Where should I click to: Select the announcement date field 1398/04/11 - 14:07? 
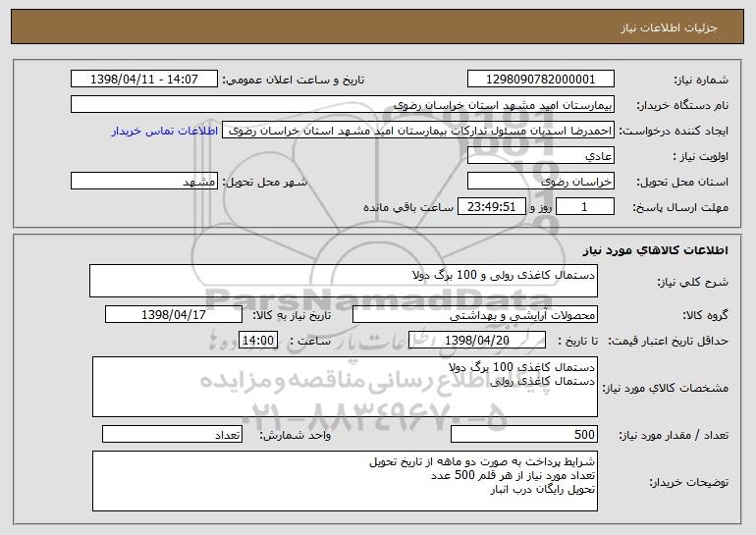pos(144,80)
